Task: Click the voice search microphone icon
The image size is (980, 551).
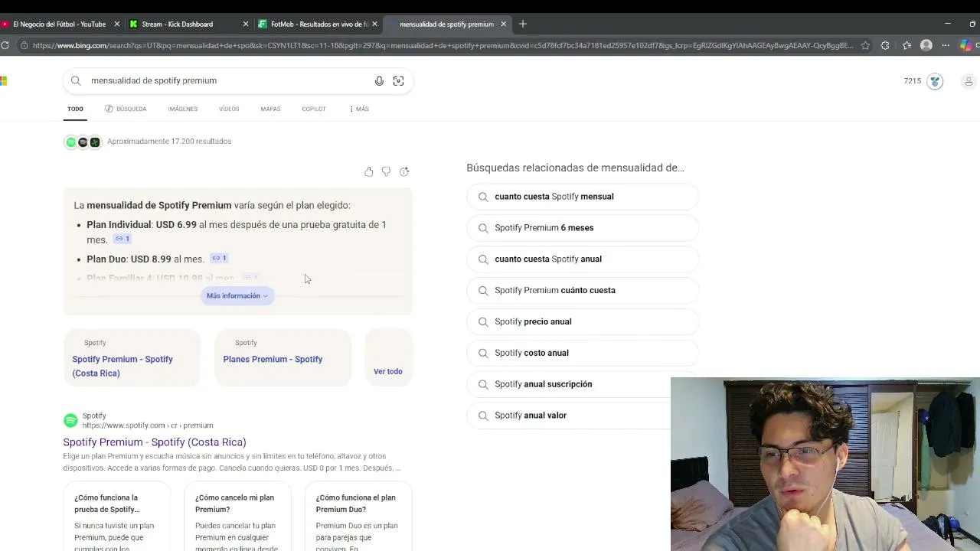Action: (379, 80)
